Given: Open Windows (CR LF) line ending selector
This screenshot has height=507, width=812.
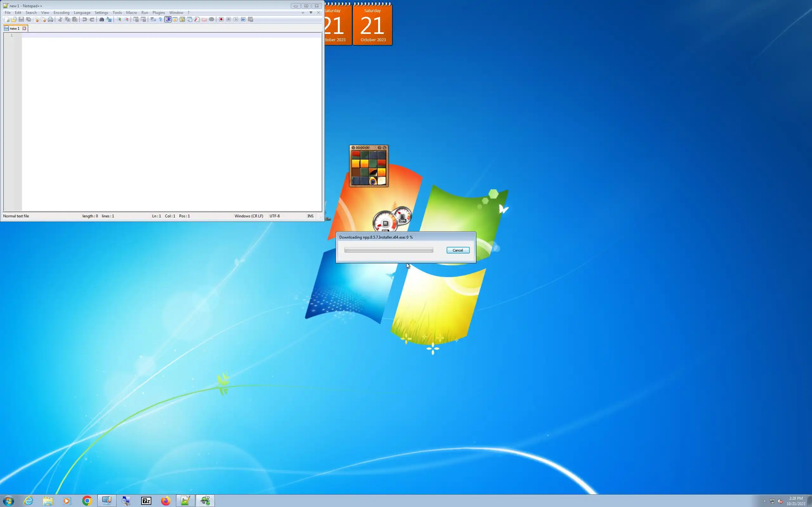Looking at the screenshot, I should pos(249,216).
